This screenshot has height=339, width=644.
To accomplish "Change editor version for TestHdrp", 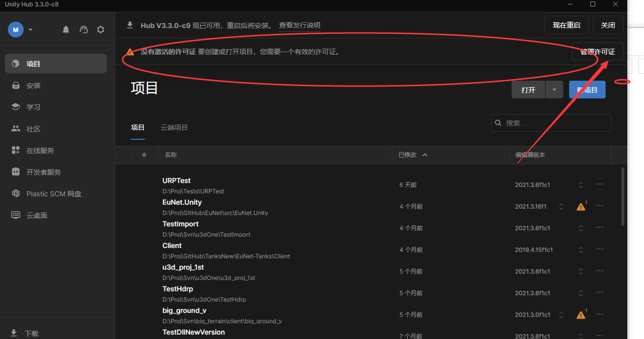I will tap(581, 293).
